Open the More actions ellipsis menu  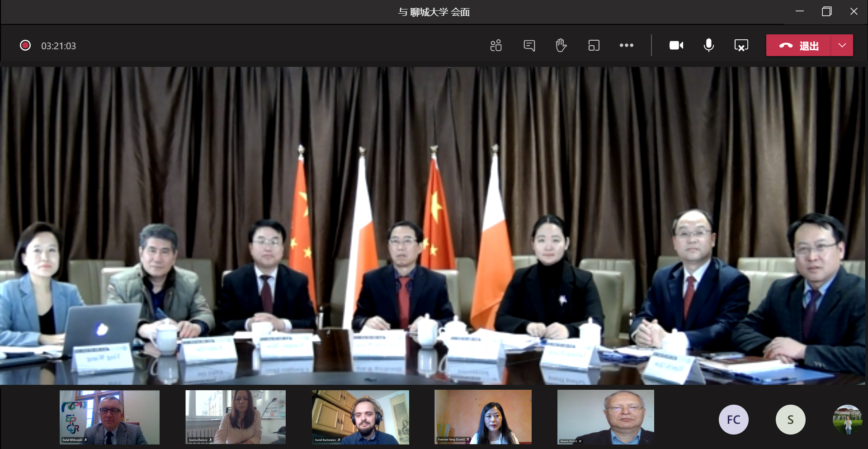626,45
